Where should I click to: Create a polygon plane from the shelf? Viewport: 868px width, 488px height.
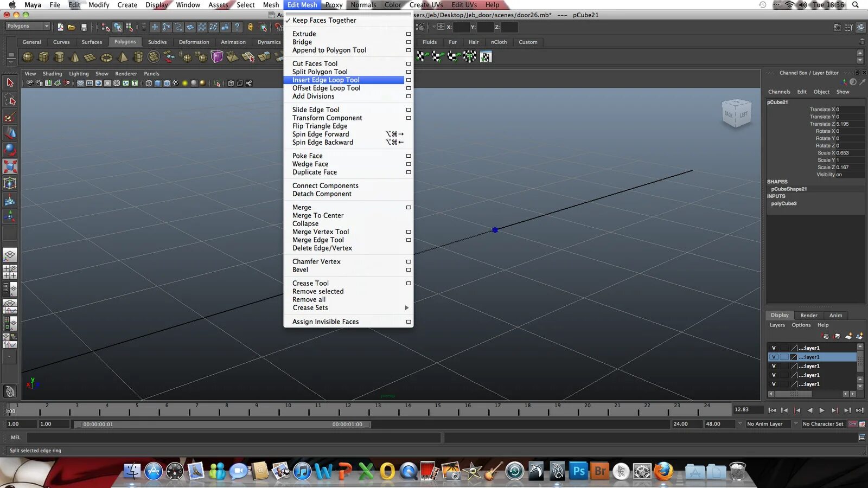91,56
